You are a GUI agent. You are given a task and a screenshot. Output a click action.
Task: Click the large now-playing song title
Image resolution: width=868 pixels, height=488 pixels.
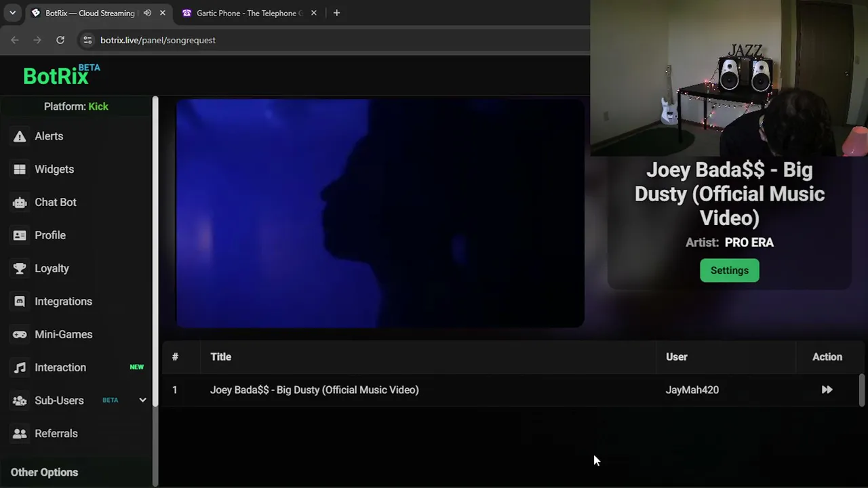click(x=730, y=194)
